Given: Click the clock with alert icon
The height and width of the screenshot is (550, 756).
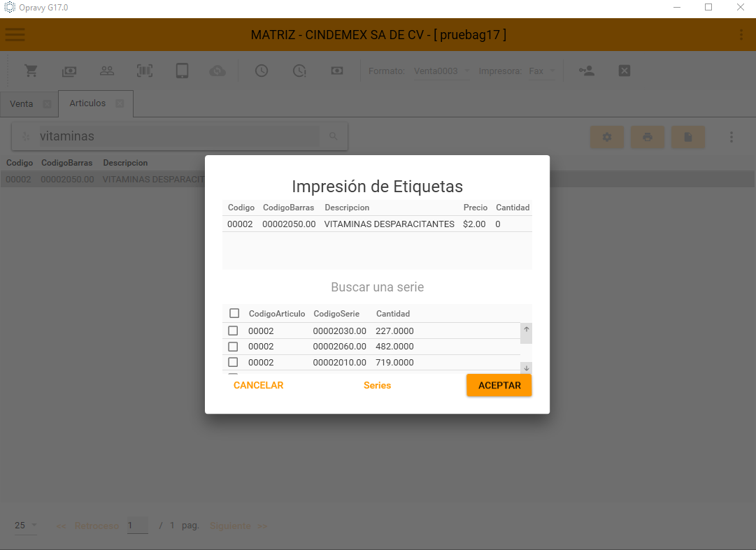Looking at the screenshot, I should coord(299,71).
